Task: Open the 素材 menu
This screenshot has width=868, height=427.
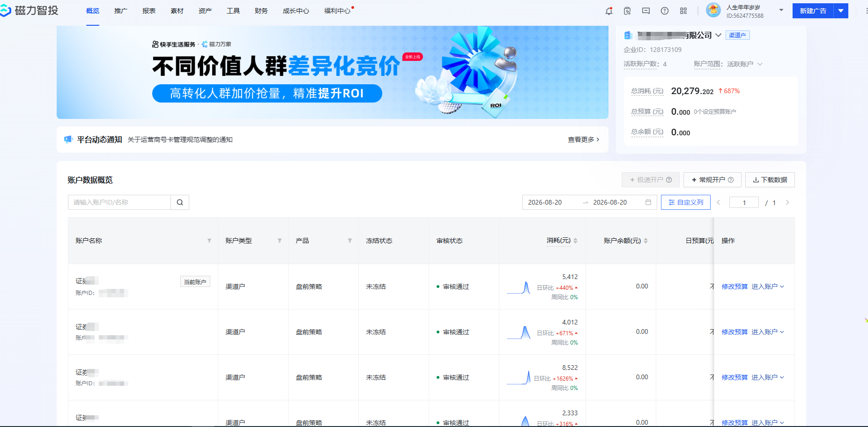Action: [x=177, y=11]
